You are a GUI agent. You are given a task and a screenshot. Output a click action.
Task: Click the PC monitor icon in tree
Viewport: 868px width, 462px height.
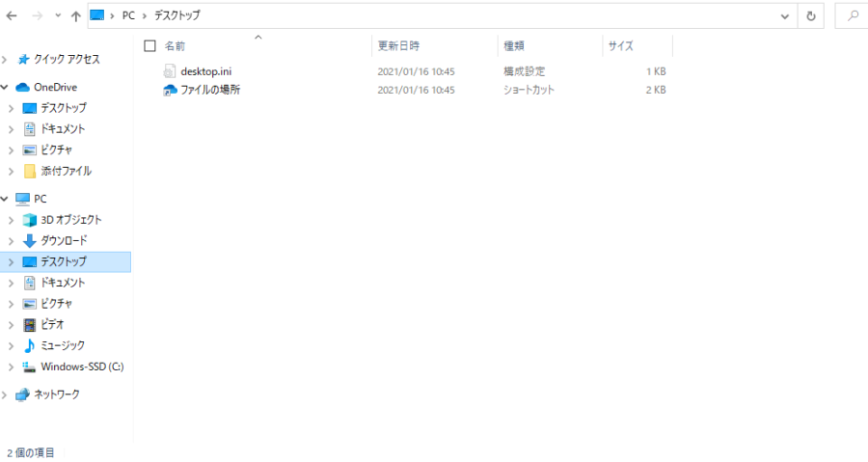tap(23, 199)
